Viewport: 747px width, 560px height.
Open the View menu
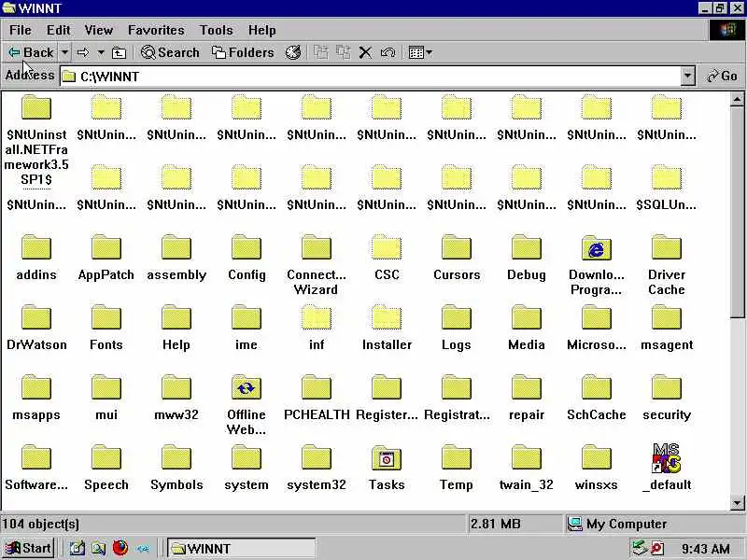pyautogui.click(x=99, y=30)
